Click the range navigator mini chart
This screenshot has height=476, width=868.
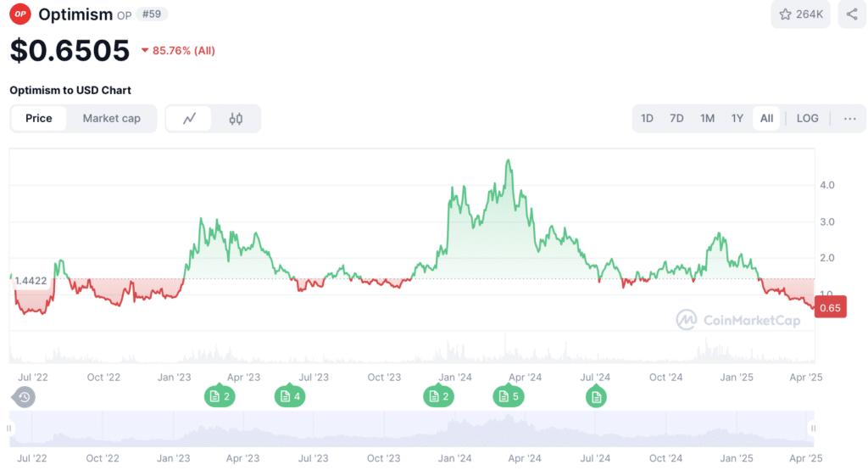click(x=412, y=428)
